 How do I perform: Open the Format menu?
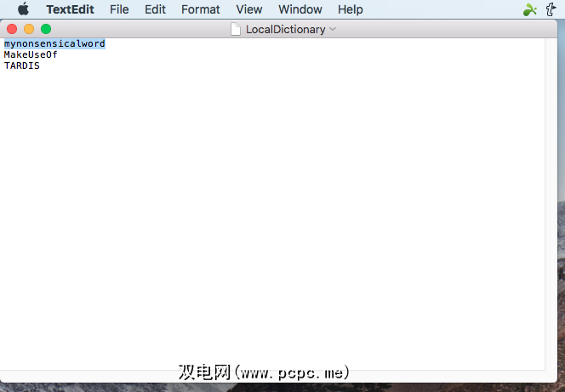coord(200,9)
